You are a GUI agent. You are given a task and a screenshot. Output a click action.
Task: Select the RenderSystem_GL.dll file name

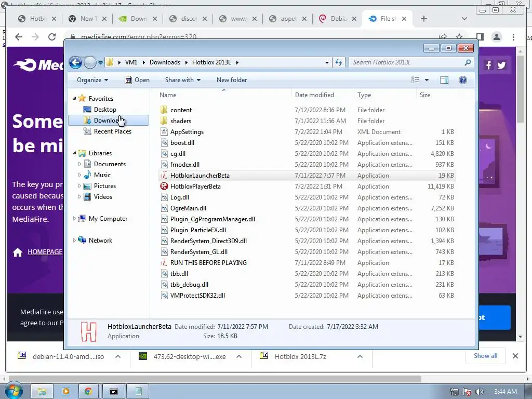pyautogui.click(x=199, y=252)
